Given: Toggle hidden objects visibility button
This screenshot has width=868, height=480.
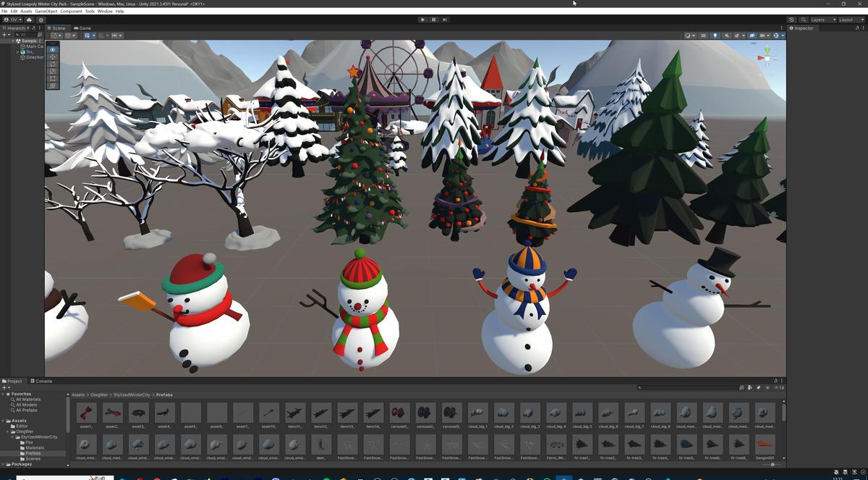Looking at the screenshot, I should tap(752, 35).
